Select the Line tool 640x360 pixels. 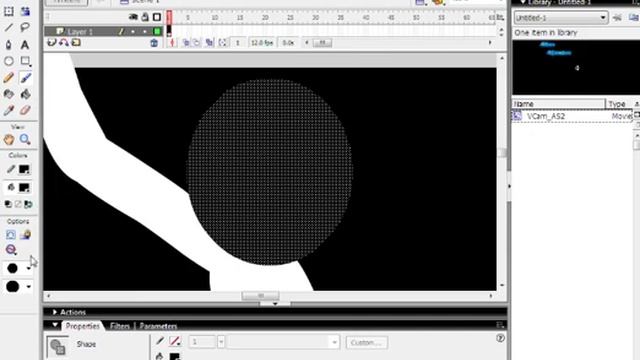(x=9, y=28)
